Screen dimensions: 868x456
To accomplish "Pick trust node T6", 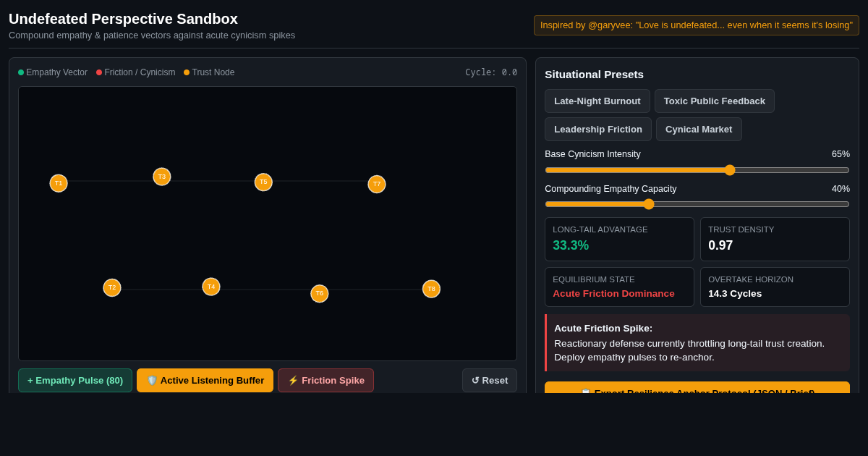I will 320,293.
